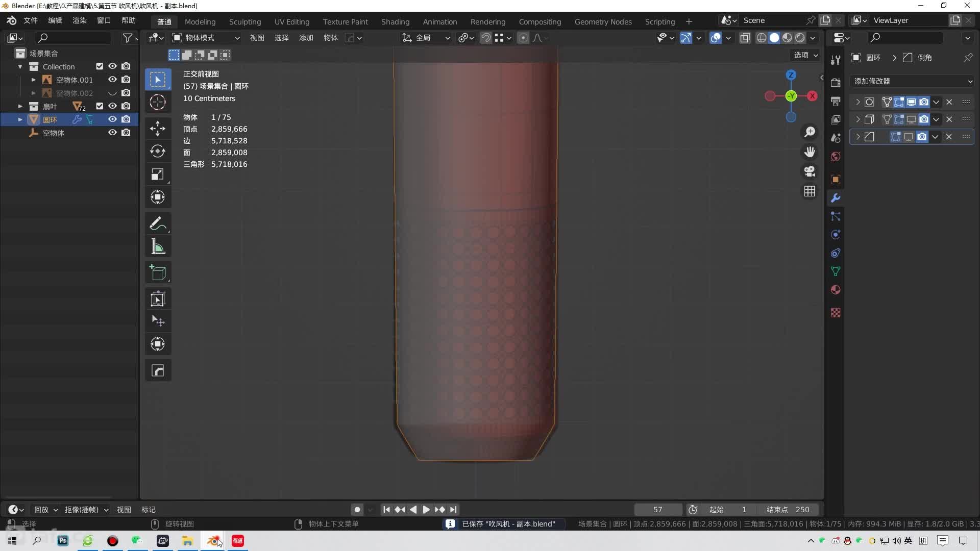This screenshot has width=980, height=551.
Task: Select the Transform tool
Action: point(158,197)
